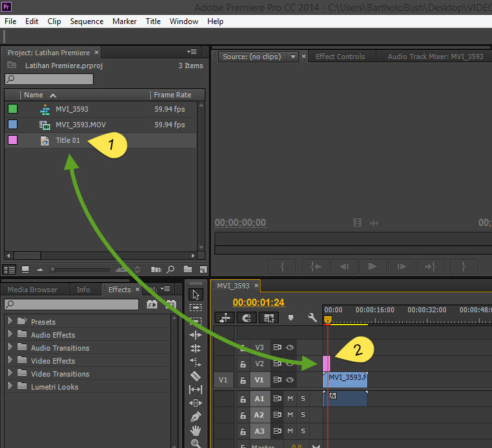Image resolution: width=492 pixels, height=448 pixels.
Task: Open the Title menu
Action: 153,21
